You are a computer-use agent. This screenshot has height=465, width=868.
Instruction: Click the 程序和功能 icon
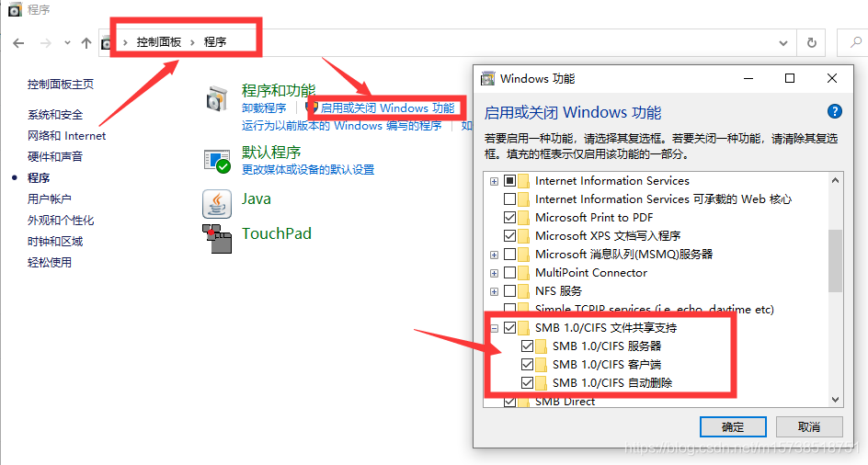(216, 99)
